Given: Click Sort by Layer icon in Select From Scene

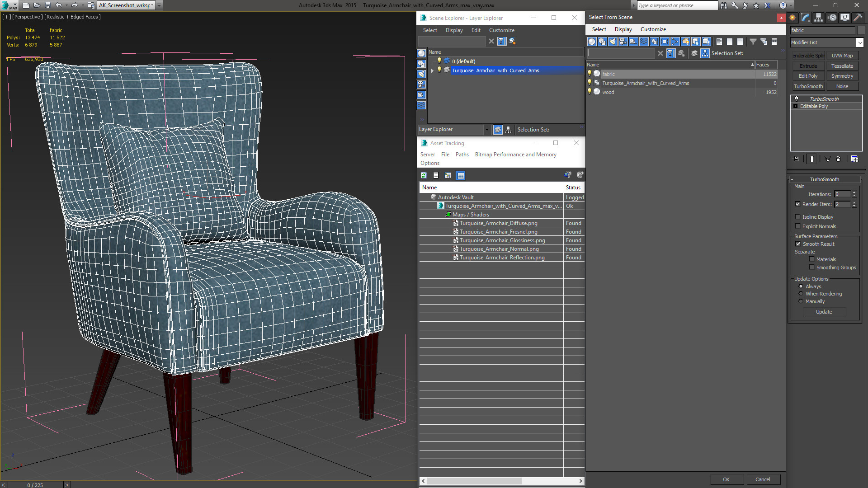Looking at the screenshot, I should (x=694, y=53).
